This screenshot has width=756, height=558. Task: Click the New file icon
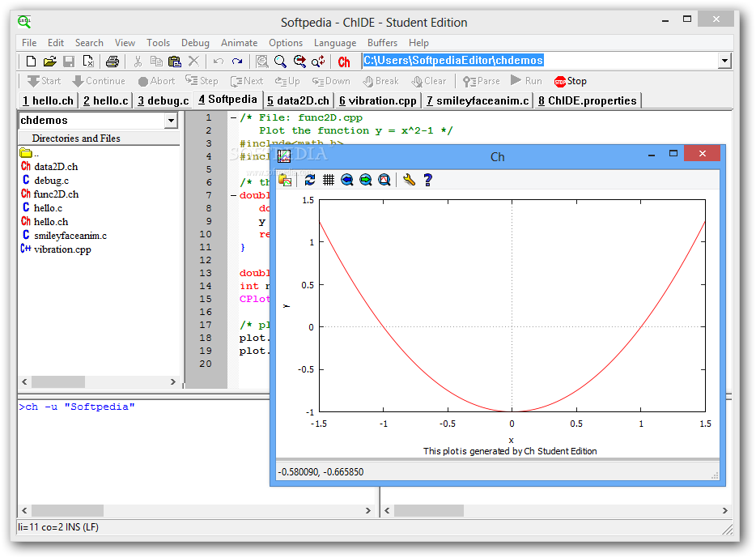[31, 62]
